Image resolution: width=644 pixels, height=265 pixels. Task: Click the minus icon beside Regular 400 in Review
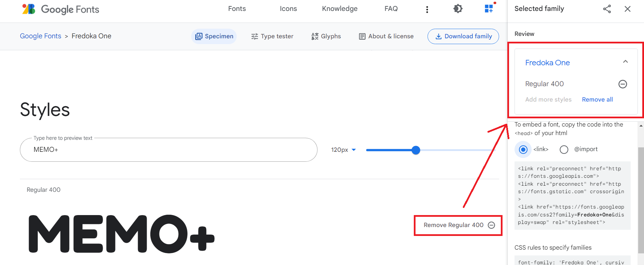pos(623,84)
